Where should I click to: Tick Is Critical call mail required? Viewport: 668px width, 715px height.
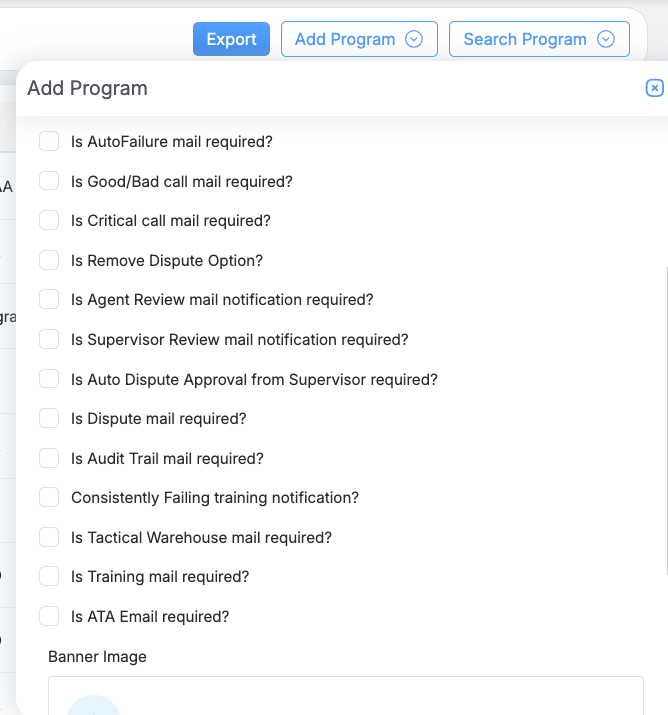(x=49, y=221)
